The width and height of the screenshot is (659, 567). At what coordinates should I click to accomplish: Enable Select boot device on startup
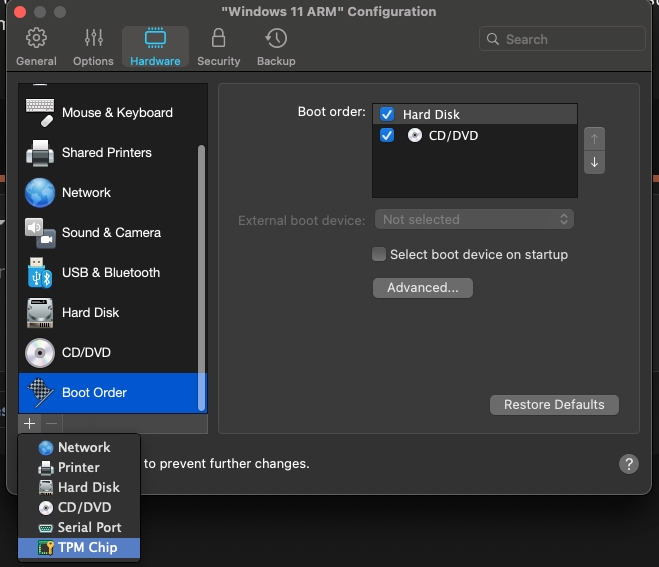[379, 255]
